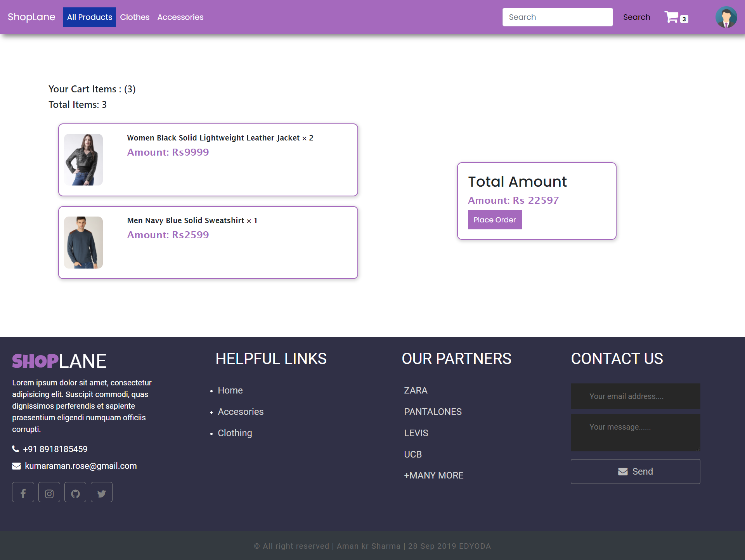Click the phone icon in footer
This screenshot has height=560, width=745.
point(16,449)
